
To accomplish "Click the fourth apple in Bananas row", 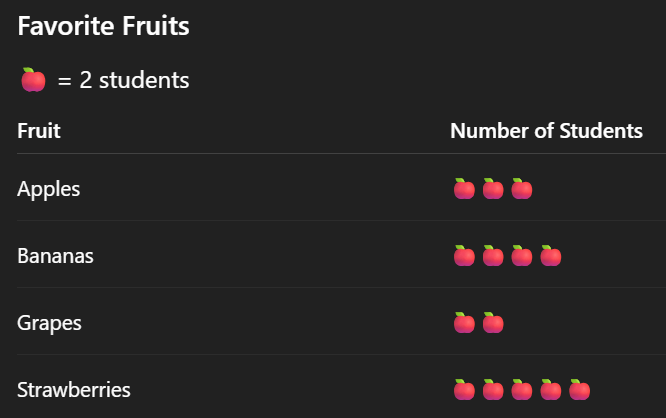I will pos(551,256).
